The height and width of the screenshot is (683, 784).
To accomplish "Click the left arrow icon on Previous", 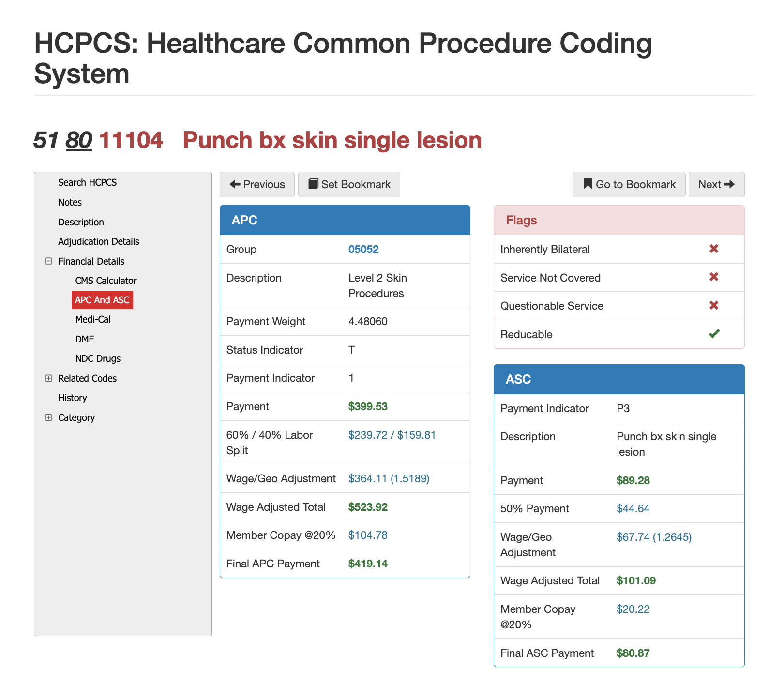I will click(236, 184).
